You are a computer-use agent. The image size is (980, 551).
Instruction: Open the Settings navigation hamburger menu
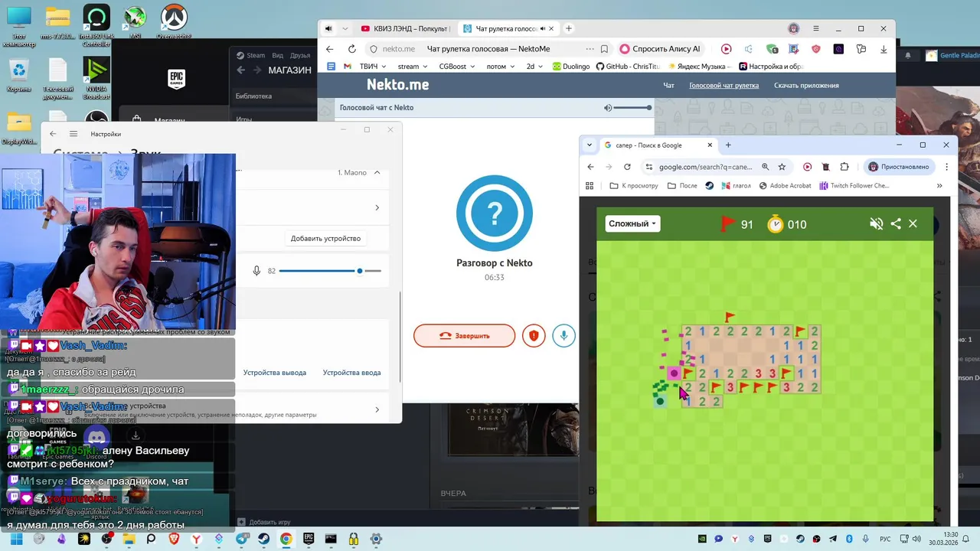(x=73, y=134)
